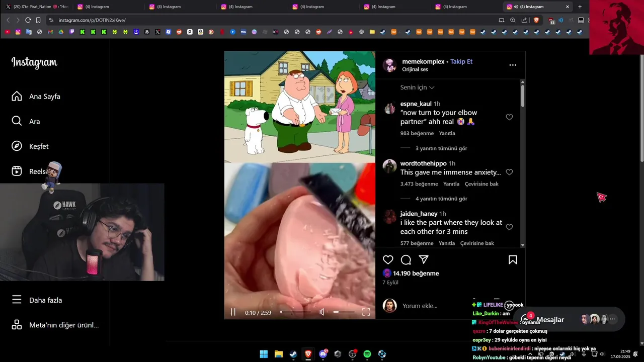Open the Windows Start button
The width and height of the screenshot is (644, 362).
pos(264,354)
